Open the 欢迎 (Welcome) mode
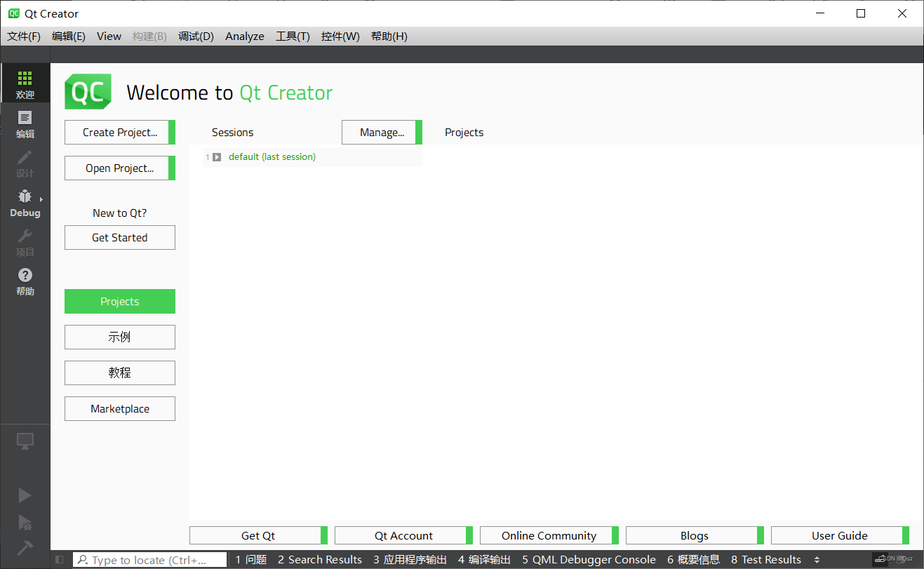Screen dimensions: 924x569 tap(25, 83)
